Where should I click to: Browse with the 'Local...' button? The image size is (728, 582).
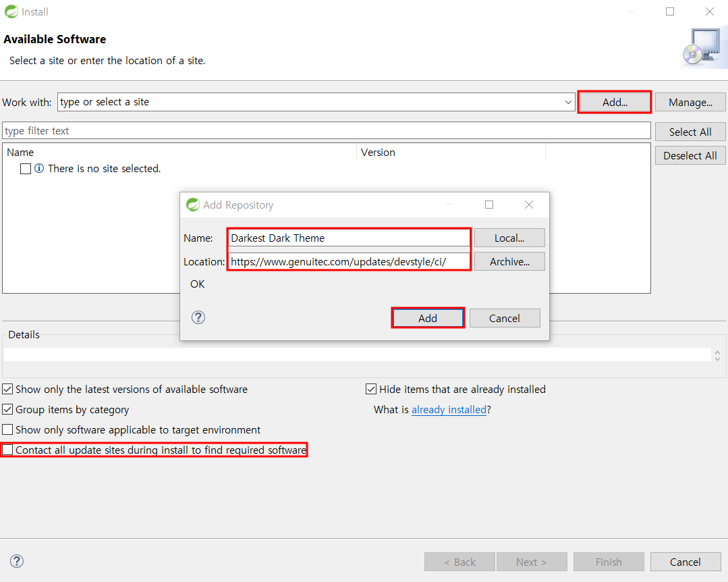(x=509, y=238)
